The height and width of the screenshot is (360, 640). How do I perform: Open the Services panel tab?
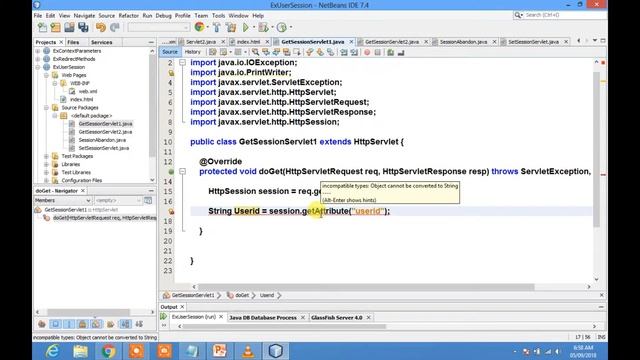(x=102, y=42)
